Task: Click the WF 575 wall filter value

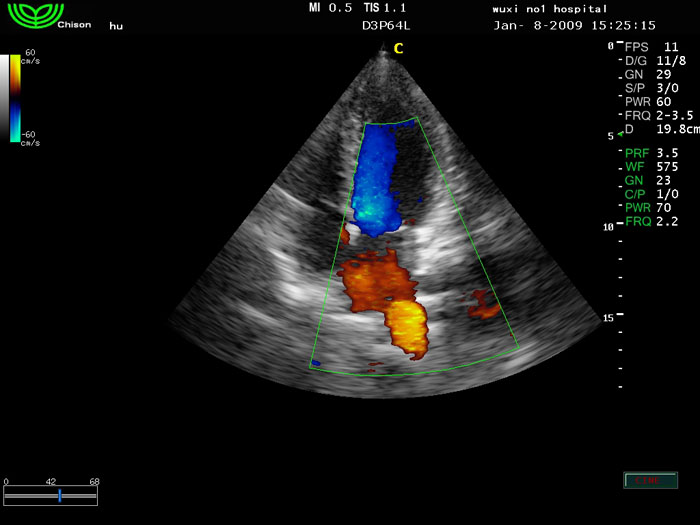Action: tap(658, 166)
